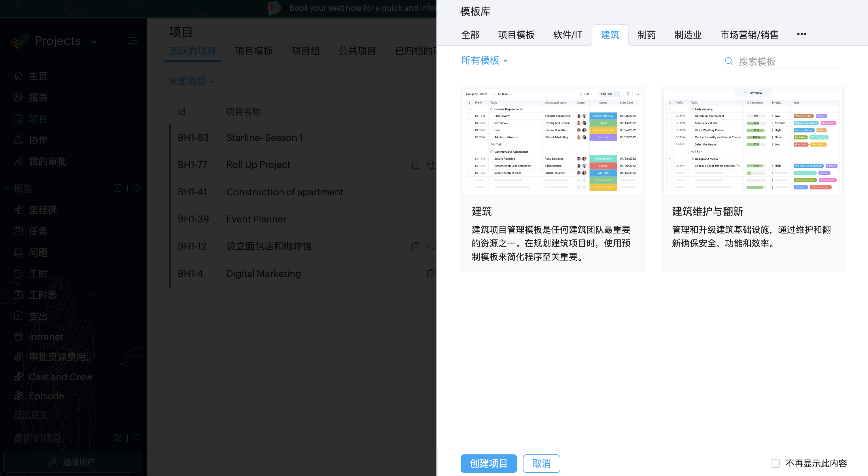Click the add widget plus icon beside 概览
The height and width of the screenshot is (476, 868).
click(x=118, y=188)
